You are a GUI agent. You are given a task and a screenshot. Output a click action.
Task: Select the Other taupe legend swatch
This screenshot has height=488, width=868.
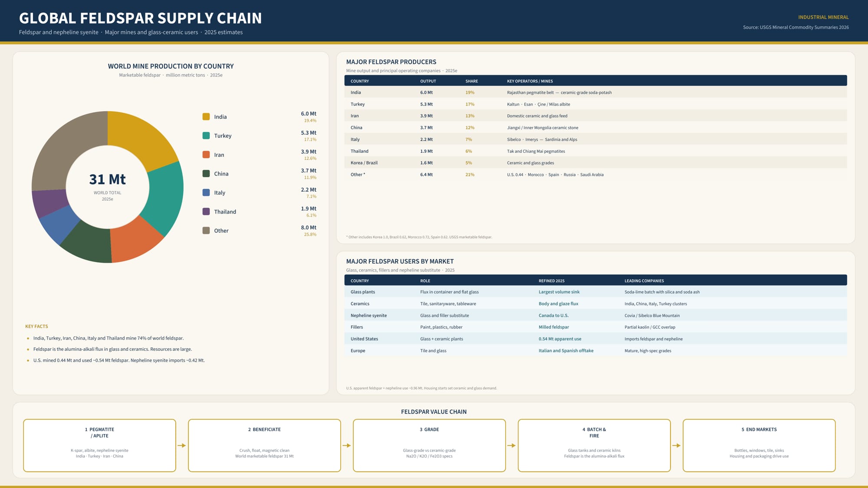(x=206, y=231)
